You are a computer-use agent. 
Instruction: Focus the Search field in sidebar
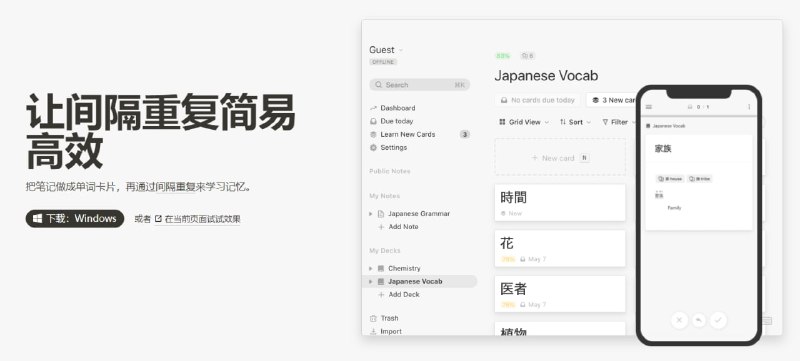pos(419,85)
